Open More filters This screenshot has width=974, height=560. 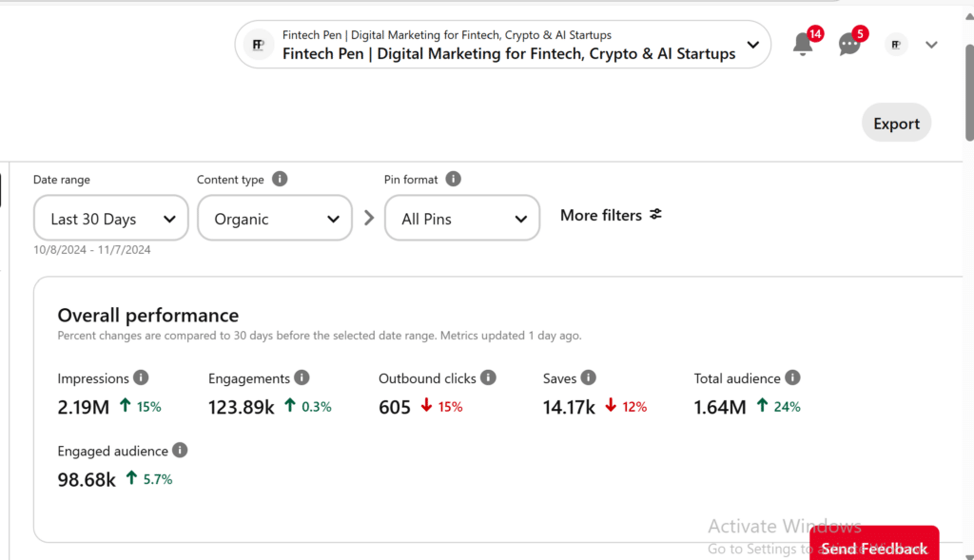611,215
